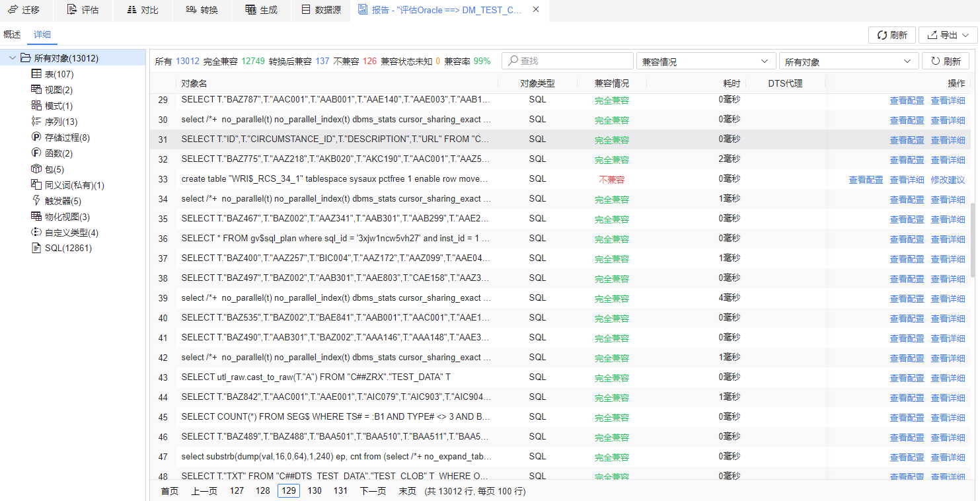The height and width of the screenshot is (501, 980).
Task: Click the 耗时 column header
Action: tap(732, 83)
